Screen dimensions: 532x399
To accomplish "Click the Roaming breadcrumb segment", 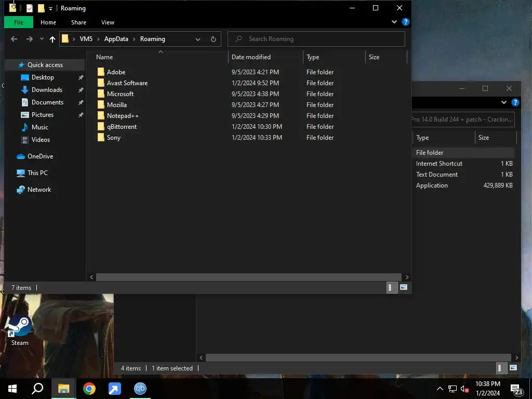I will [153, 39].
